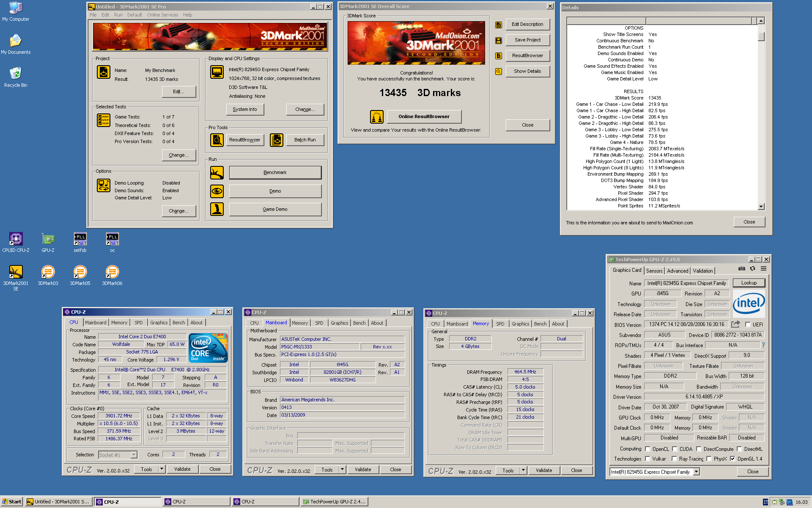
Task: Click the Batch Run button
Action: tap(305, 140)
